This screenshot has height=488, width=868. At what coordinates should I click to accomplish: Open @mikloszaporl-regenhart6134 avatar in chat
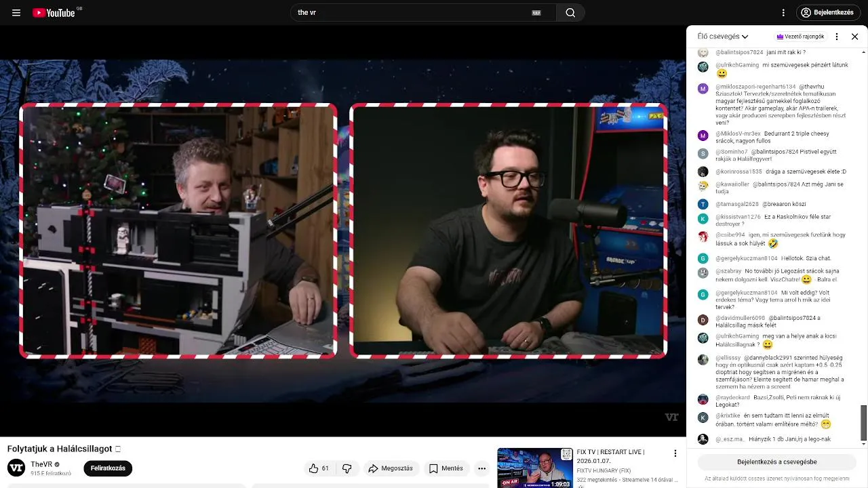[703, 88]
